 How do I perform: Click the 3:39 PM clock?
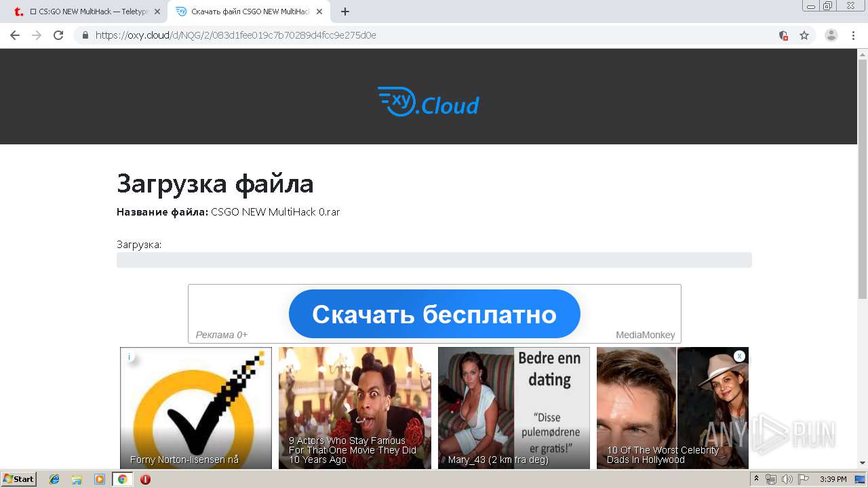click(x=833, y=479)
